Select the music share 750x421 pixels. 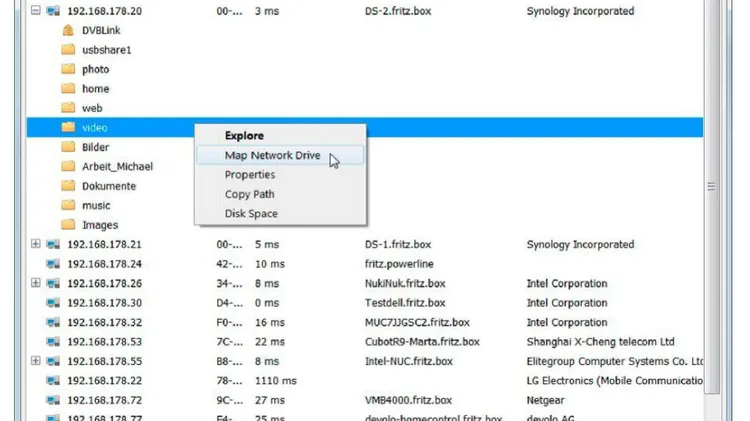coord(96,206)
